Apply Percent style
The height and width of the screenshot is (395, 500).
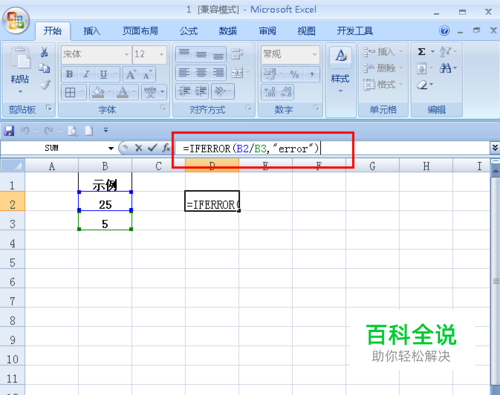pos(294,74)
